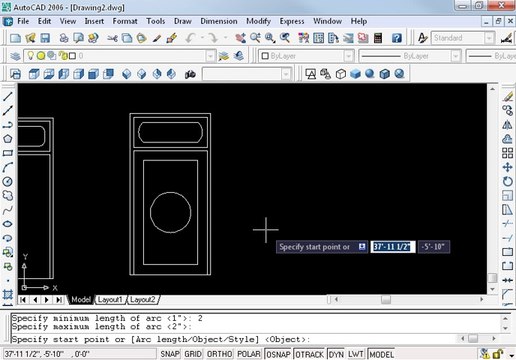Jump to the last layout tab arrow
Viewport: 516px width, 360px height.
coord(59,300)
